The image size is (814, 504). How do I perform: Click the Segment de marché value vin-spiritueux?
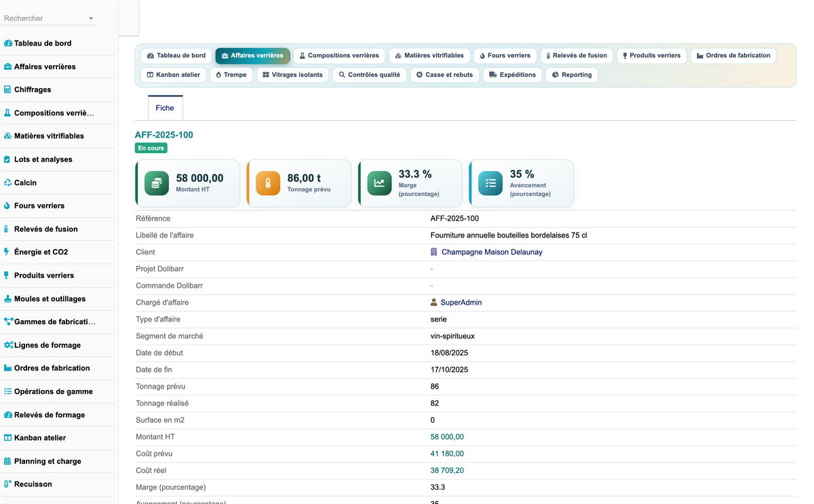[452, 336]
